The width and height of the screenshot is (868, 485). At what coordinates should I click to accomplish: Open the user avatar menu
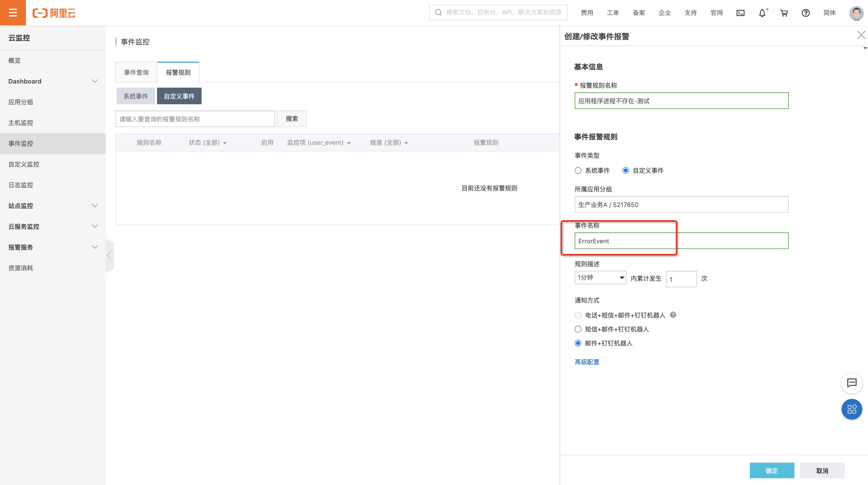856,13
